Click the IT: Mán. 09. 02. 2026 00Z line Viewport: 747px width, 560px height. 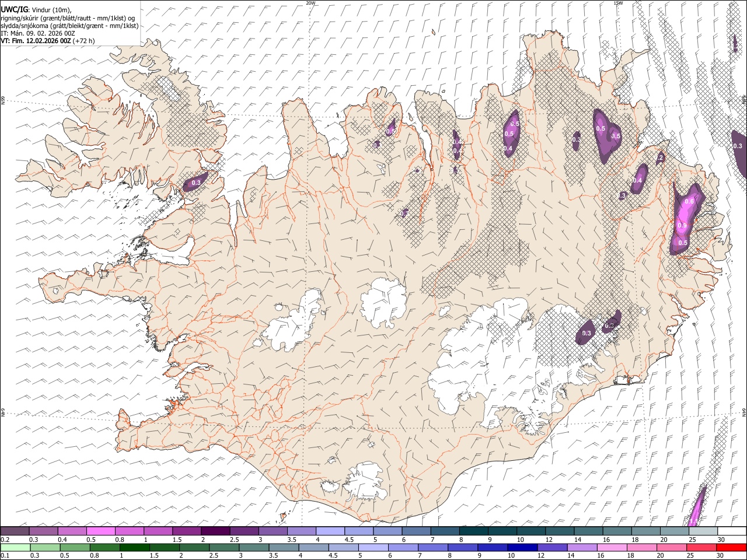coord(38,33)
